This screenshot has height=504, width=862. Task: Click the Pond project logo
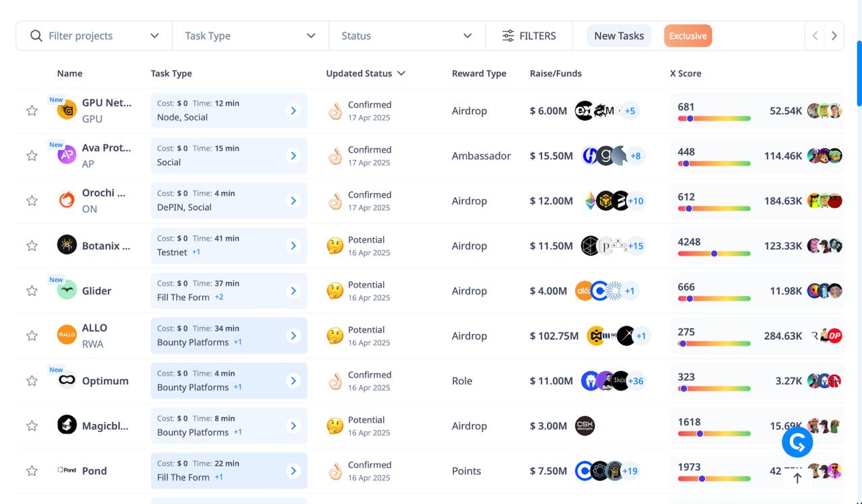click(67, 470)
